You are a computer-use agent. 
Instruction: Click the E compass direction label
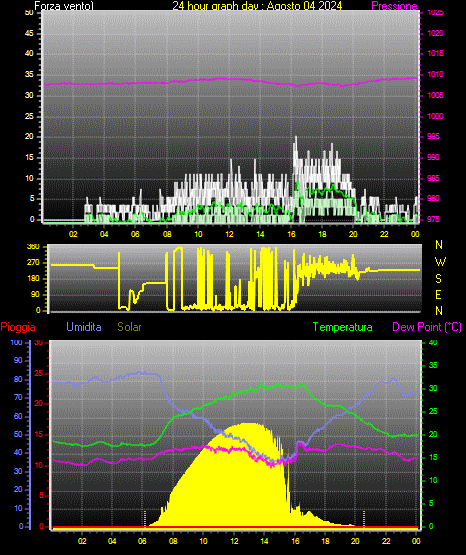coord(438,294)
